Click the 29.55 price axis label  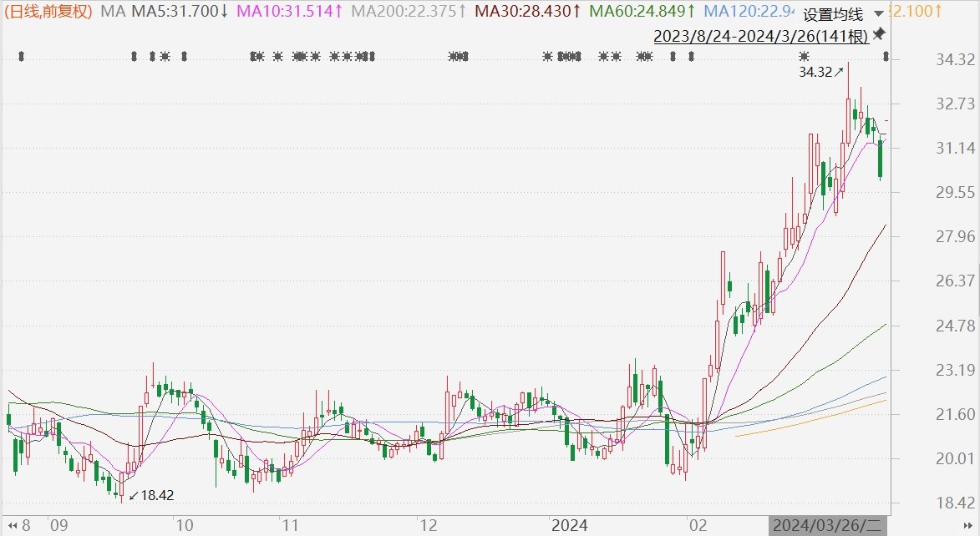click(x=955, y=192)
